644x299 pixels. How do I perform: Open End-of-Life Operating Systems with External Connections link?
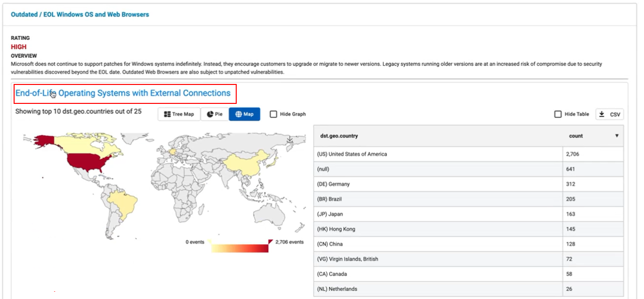tap(123, 93)
